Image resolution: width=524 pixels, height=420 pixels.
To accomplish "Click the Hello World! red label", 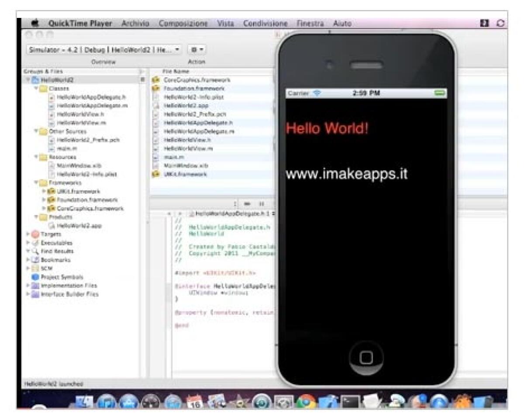I will click(x=327, y=128).
